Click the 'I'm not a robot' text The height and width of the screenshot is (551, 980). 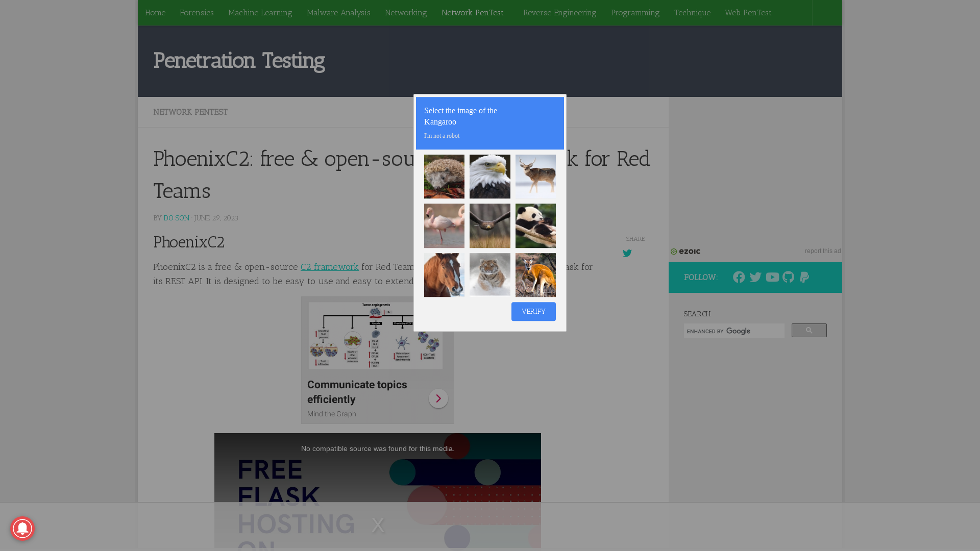click(x=442, y=136)
